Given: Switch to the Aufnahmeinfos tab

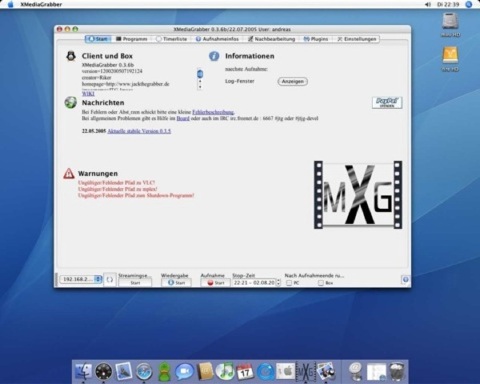Looking at the screenshot, I should click(x=217, y=39).
